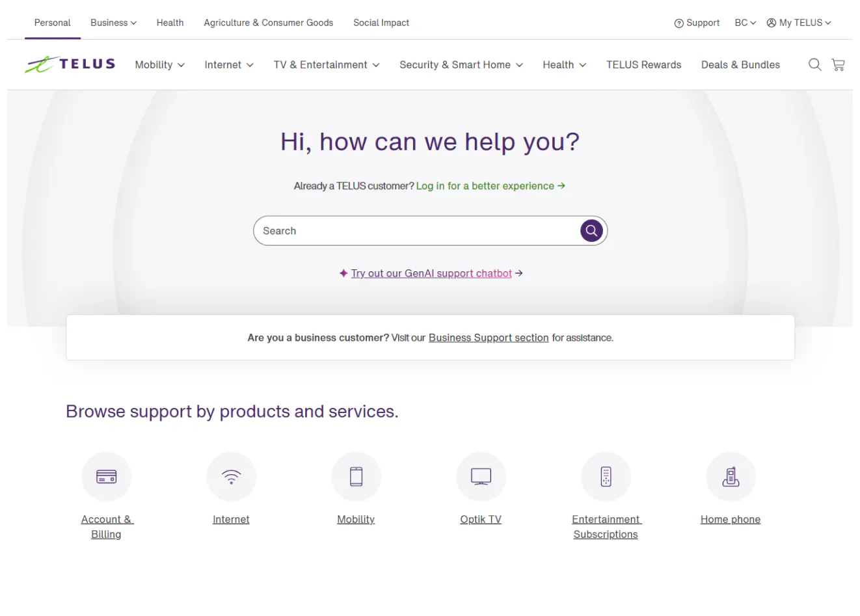The image size is (860, 616).
Task: Open Deals & Bundles
Action: [740, 65]
